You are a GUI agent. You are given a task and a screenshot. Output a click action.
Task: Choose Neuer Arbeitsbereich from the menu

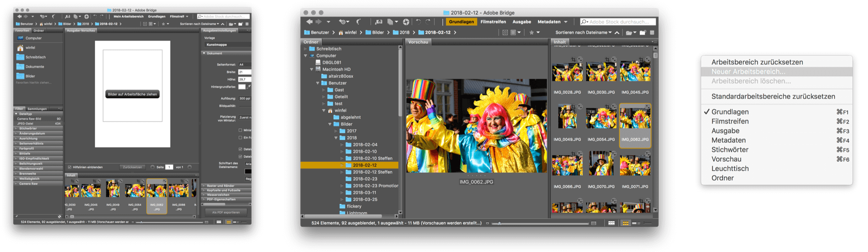pos(748,72)
